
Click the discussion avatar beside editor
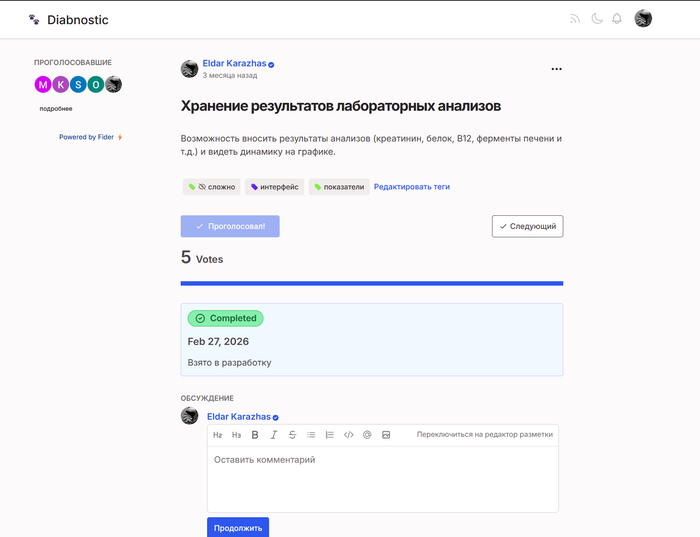[x=189, y=416]
